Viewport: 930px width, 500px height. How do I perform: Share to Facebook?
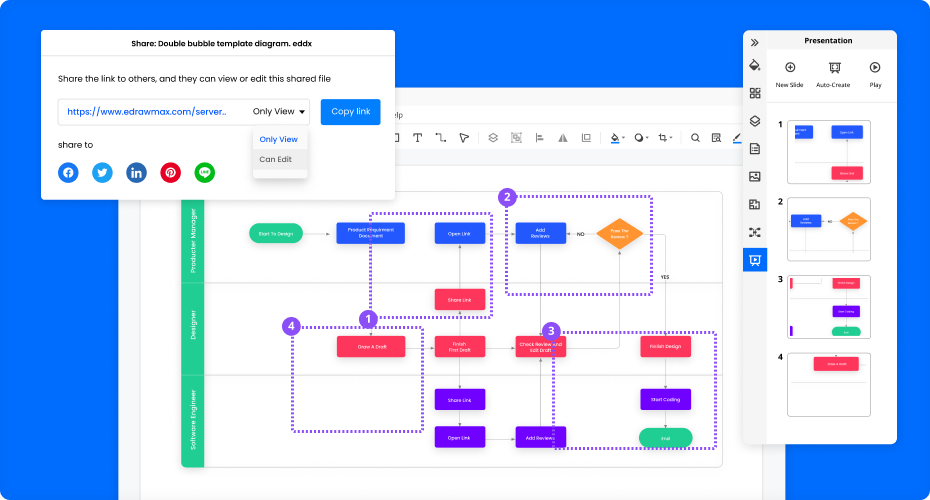[x=68, y=172]
